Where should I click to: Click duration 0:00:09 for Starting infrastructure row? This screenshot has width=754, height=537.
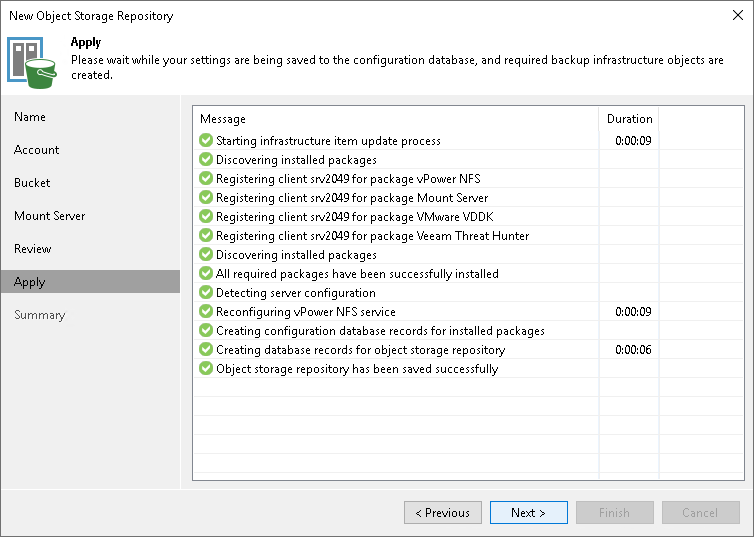[633, 141]
